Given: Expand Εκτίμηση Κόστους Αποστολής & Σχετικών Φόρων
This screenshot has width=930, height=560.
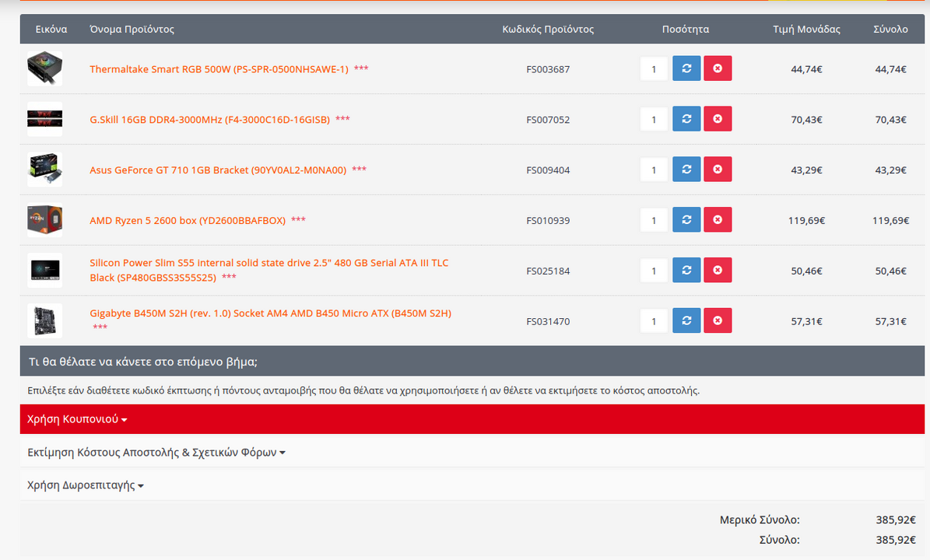Looking at the screenshot, I should (156, 452).
